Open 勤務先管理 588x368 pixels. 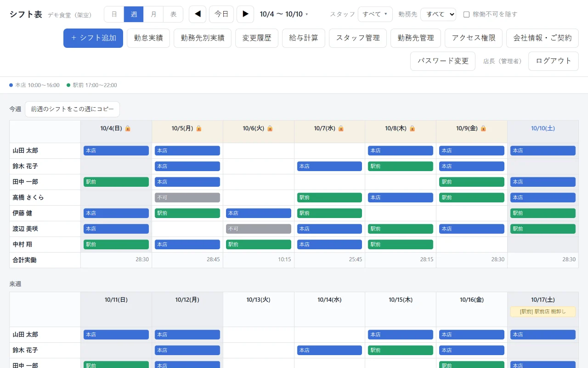pyautogui.click(x=416, y=38)
